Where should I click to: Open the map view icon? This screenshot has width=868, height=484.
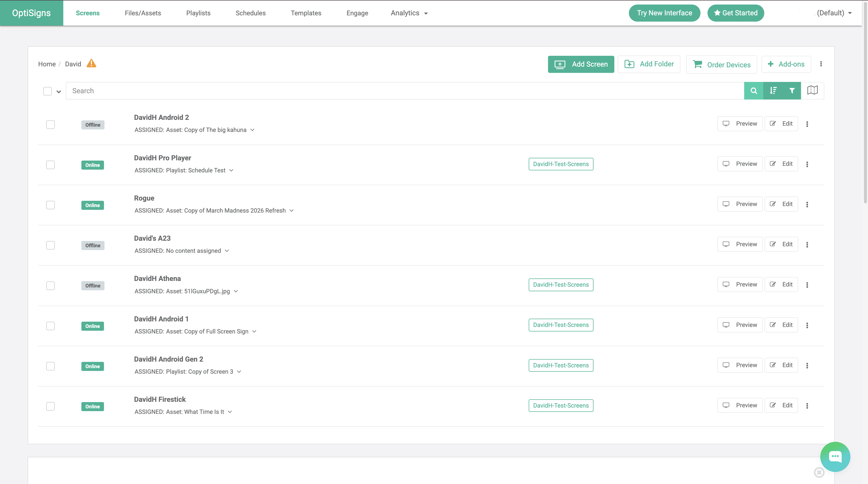click(x=812, y=90)
